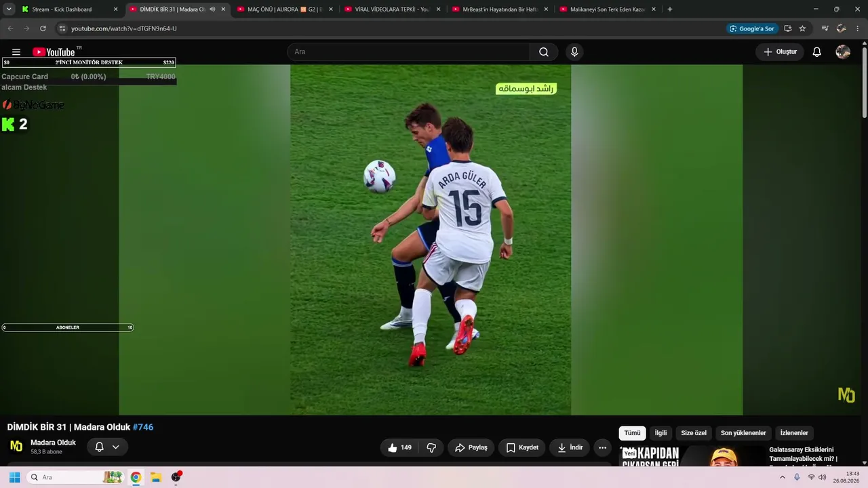Open more actions three-dot menu
This screenshot has height=488, width=868.
tap(602, 447)
